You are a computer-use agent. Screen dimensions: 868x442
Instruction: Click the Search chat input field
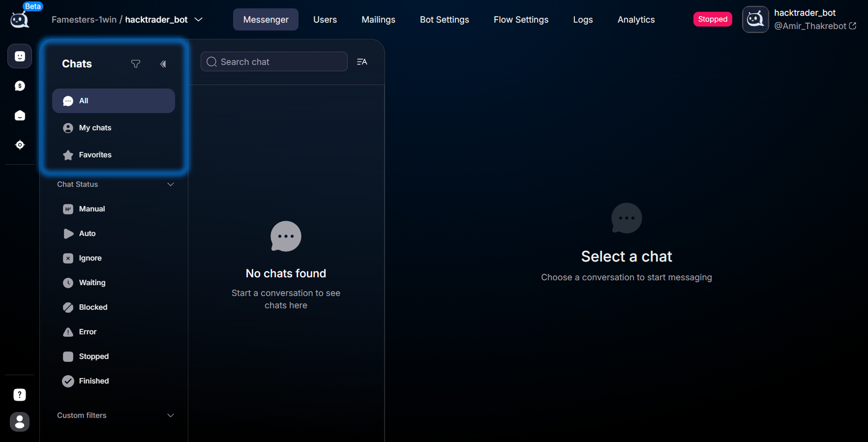274,62
